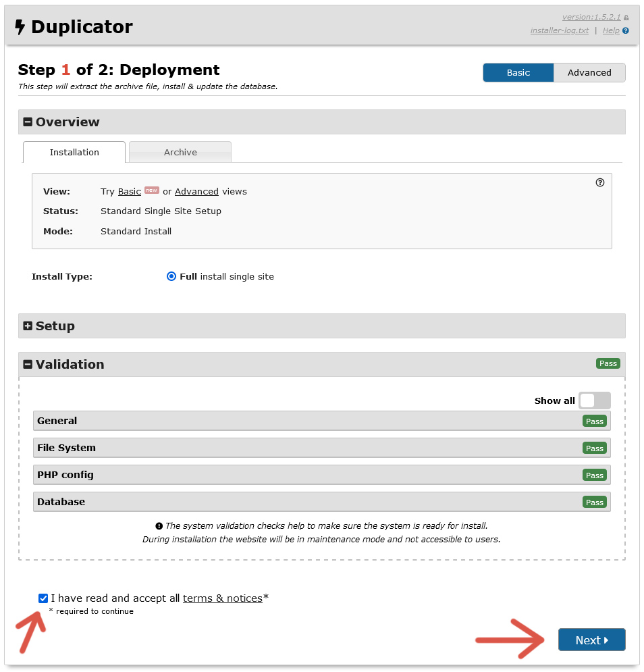Expand the General validation row
Image resolution: width=644 pixels, height=672 pixels.
322,421
